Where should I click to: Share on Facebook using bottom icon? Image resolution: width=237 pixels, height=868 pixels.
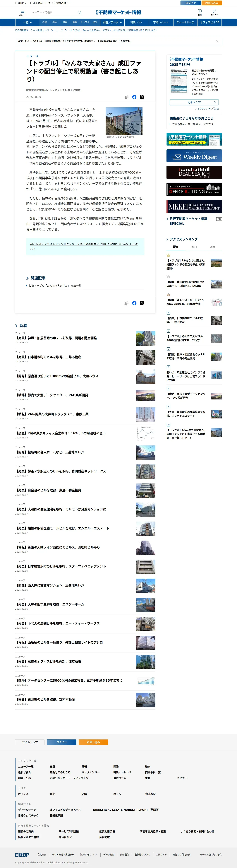pos(134,303)
